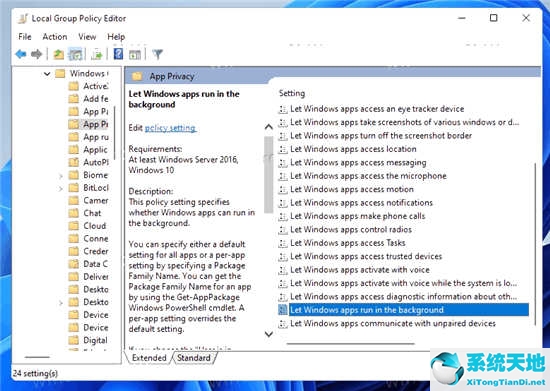Screen dimensions: 550x391
Task: Select the Application tree folder
Action: pos(88,150)
